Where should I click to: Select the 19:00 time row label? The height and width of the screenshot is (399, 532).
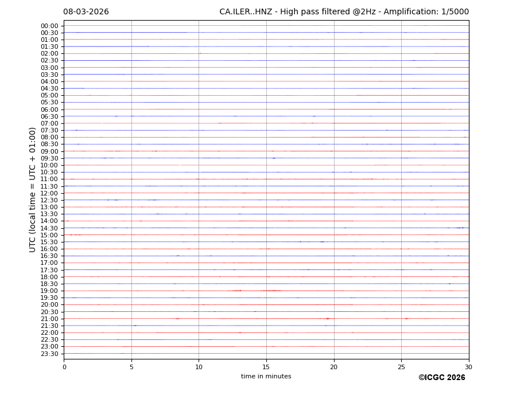pos(49,291)
